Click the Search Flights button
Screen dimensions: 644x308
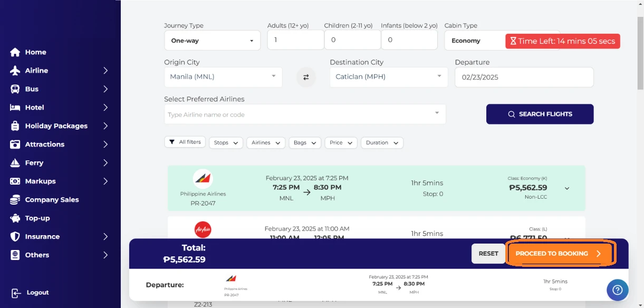[540, 114]
